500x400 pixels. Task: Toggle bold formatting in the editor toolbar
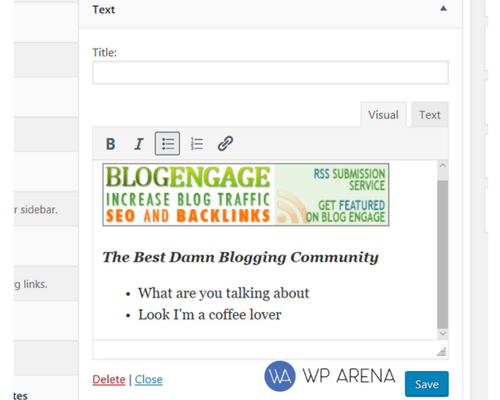[111, 144]
